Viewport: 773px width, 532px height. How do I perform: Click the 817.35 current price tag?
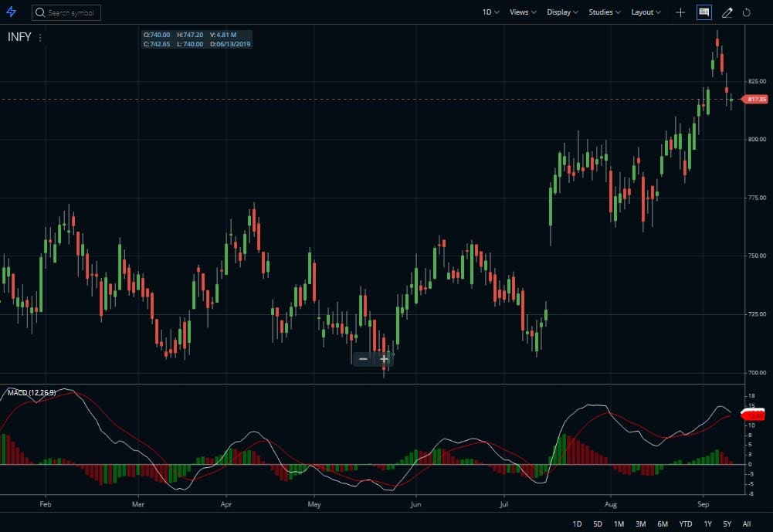(x=755, y=99)
